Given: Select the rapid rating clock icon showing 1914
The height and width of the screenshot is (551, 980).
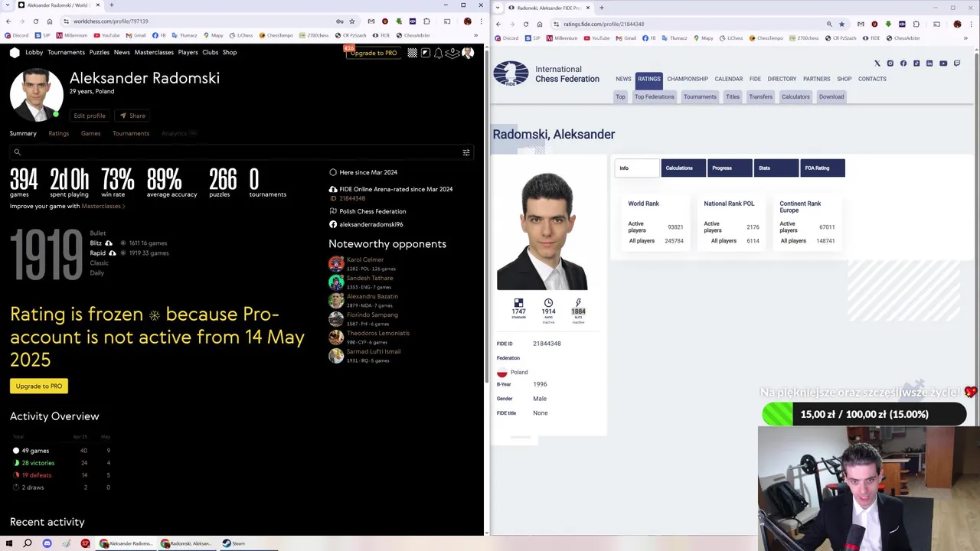Looking at the screenshot, I should click(548, 303).
